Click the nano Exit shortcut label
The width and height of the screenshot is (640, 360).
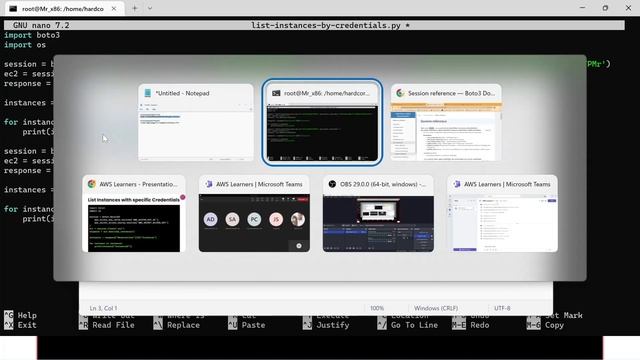click(27, 325)
